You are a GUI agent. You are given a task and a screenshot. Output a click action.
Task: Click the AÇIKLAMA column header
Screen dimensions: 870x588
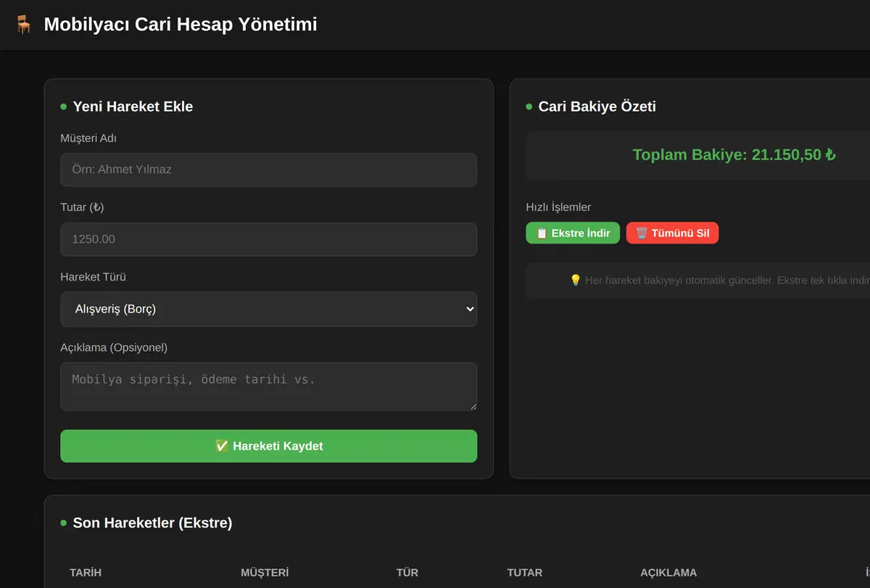pos(668,573)
